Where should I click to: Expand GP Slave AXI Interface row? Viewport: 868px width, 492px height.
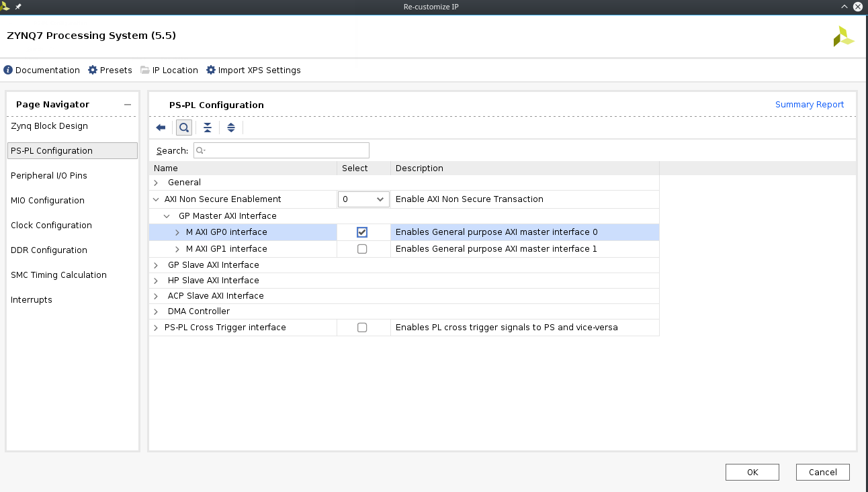pyautogui.click(x=156, y=265)
